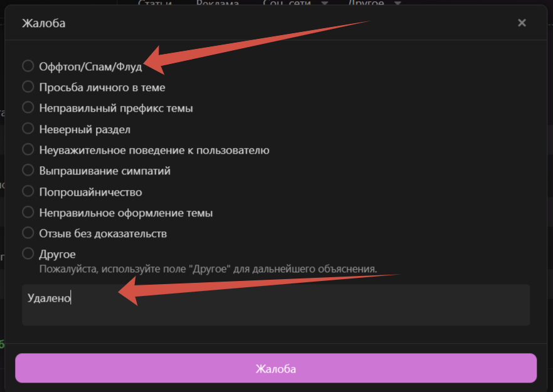553x392 pixels.
Task: Submit with the purple Жалоба button
Action: tap(276, 368)
